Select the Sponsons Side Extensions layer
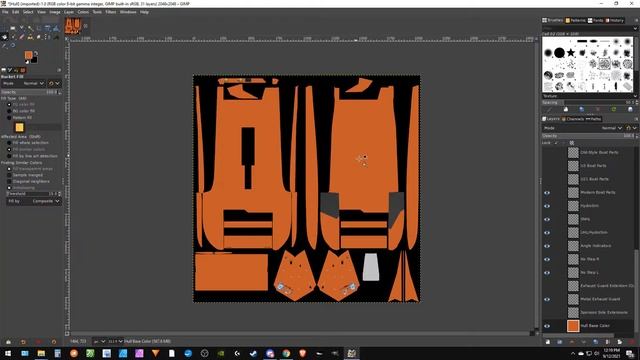Viewport: 640px width, 360px height. click(x=604, y=312)
